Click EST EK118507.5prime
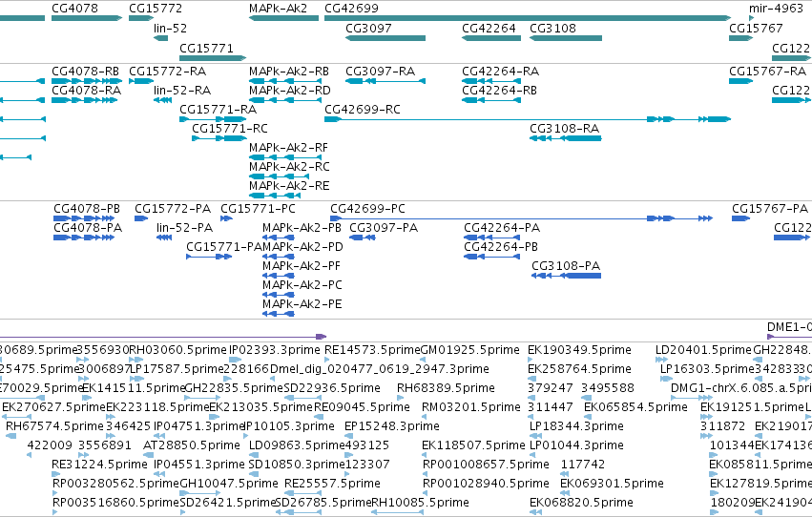 (x=473, y=446)
